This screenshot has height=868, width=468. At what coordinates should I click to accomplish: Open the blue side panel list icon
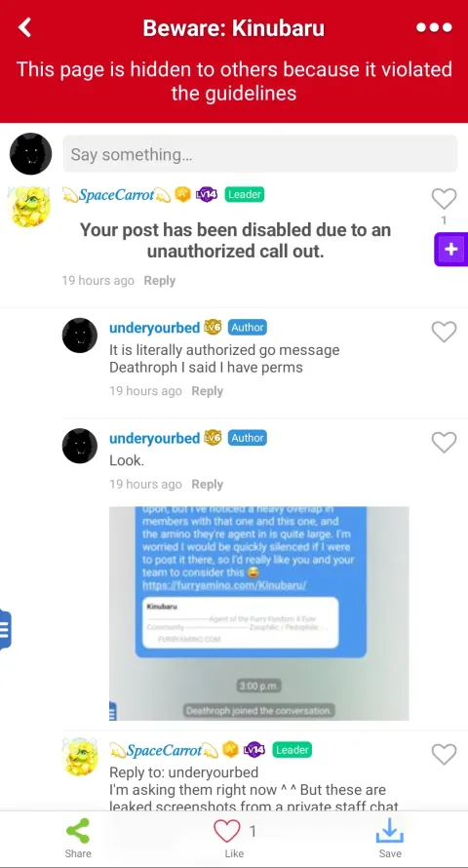click(5, 629)
